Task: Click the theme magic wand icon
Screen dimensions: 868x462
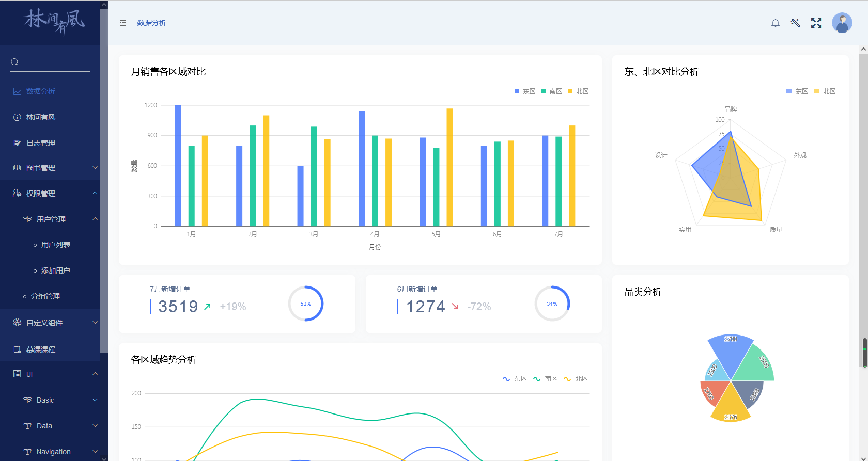Action: pos(796,23)
